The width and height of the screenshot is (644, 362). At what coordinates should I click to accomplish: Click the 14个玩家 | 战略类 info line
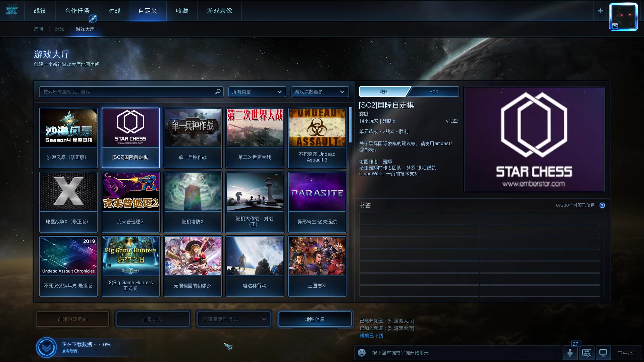pyautogui.click(x=378, y=121)
